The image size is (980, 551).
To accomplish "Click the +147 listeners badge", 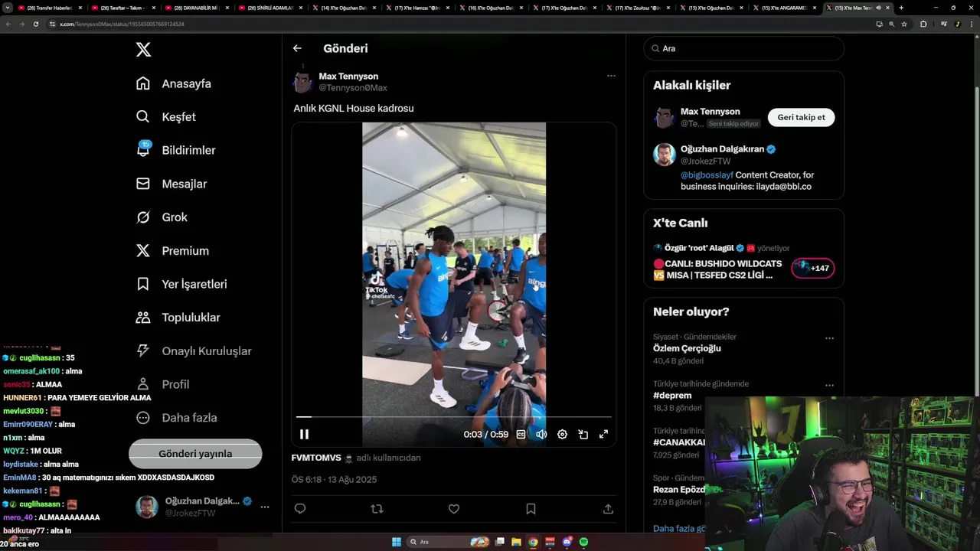I will pos(813,268).
